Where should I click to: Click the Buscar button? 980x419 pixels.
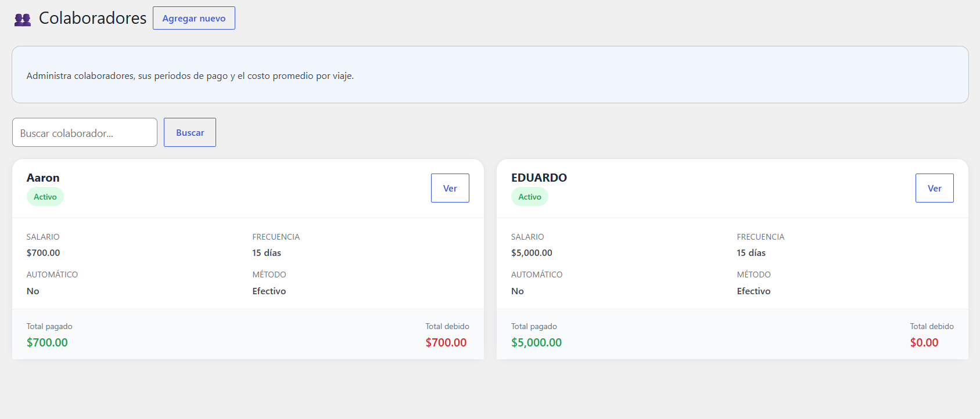[190, 132]
